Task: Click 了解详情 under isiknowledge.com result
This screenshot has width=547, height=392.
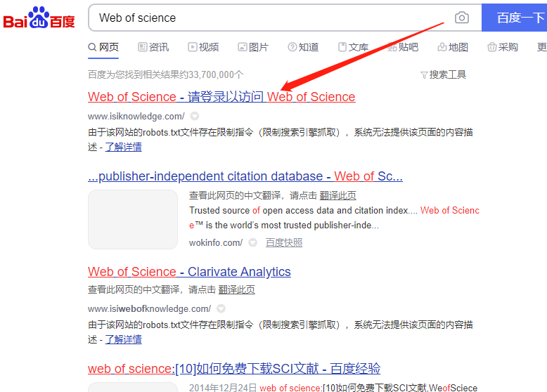Action: click(124, 147)
